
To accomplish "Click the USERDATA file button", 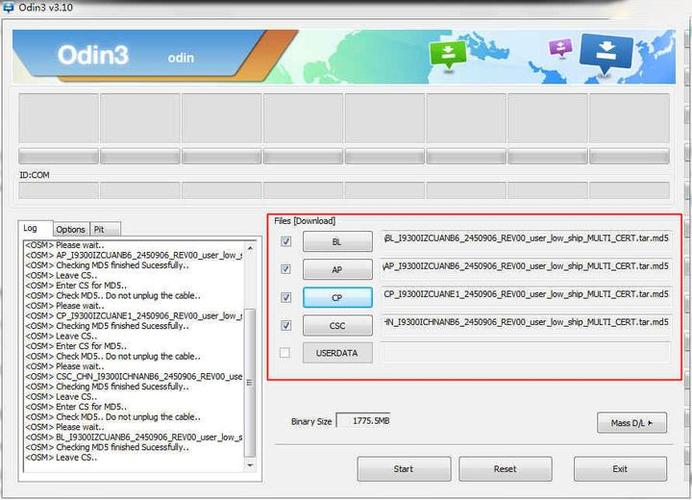I will tap(337, 353).
